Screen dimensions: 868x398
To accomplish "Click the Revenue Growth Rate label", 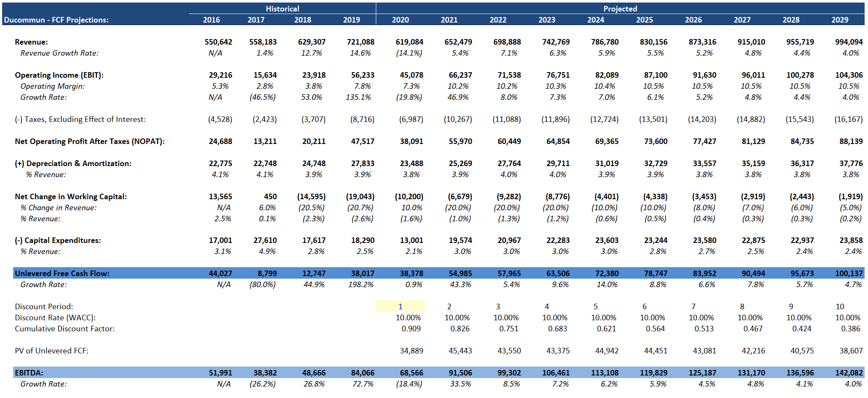I will 59,53.
